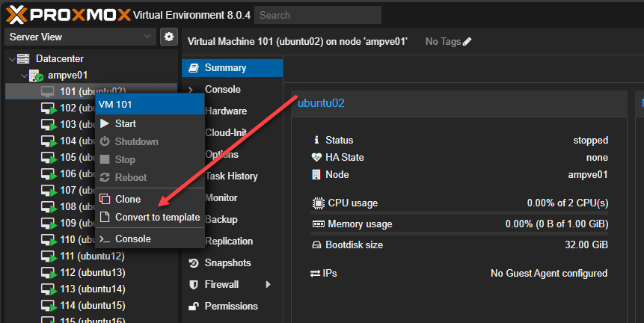The image size is (644, 323).
Task: Click the Bootdisk size drive icon
Action: coord(316,245)
